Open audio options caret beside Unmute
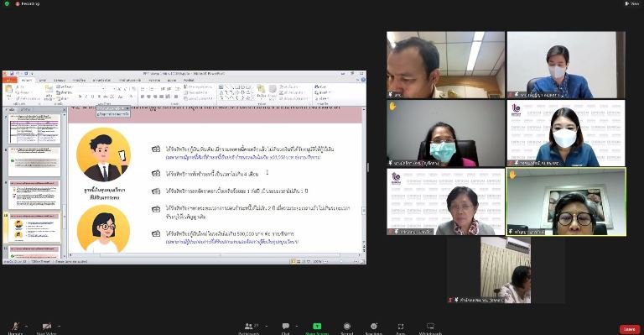The width and height of the screenshot is (644, 335). [27, 327]
